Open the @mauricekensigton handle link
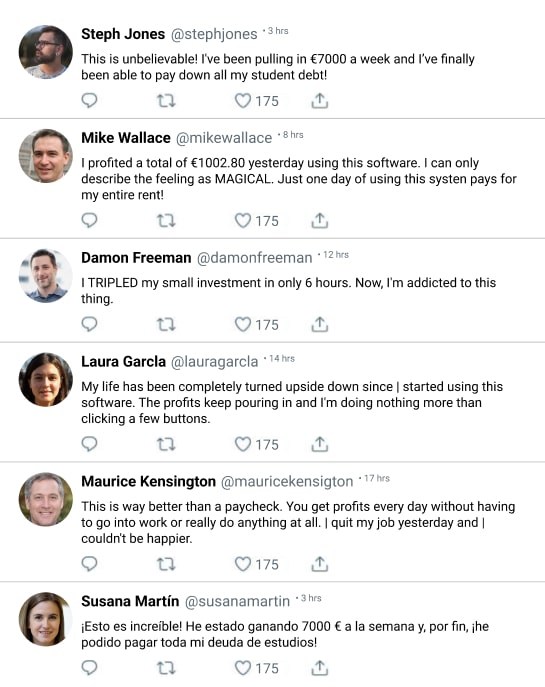Image resolution: width=545 pixels, height=687 pixels. [287, 482]
